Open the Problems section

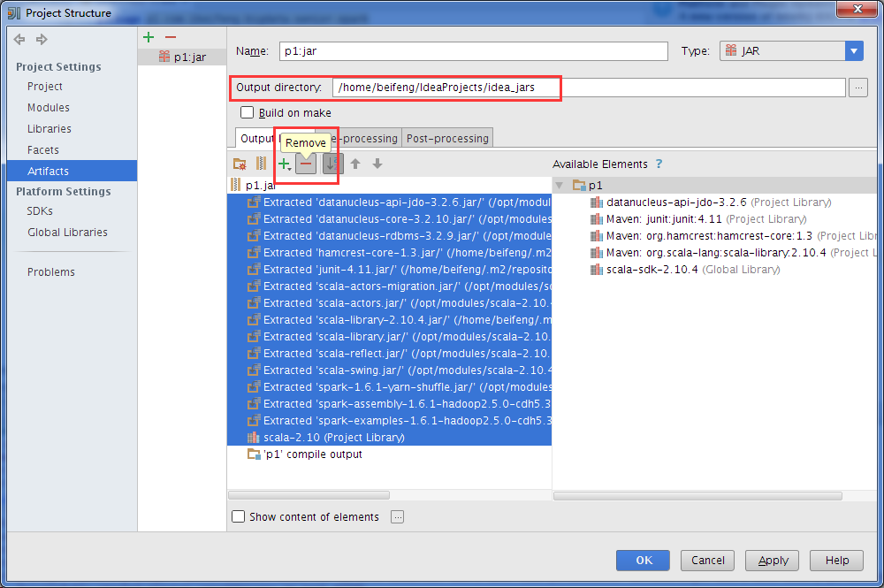tap(51, 271)
